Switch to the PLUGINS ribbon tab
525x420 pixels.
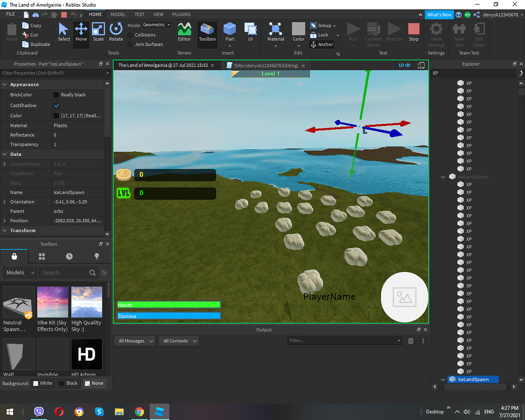click(181, 14)
